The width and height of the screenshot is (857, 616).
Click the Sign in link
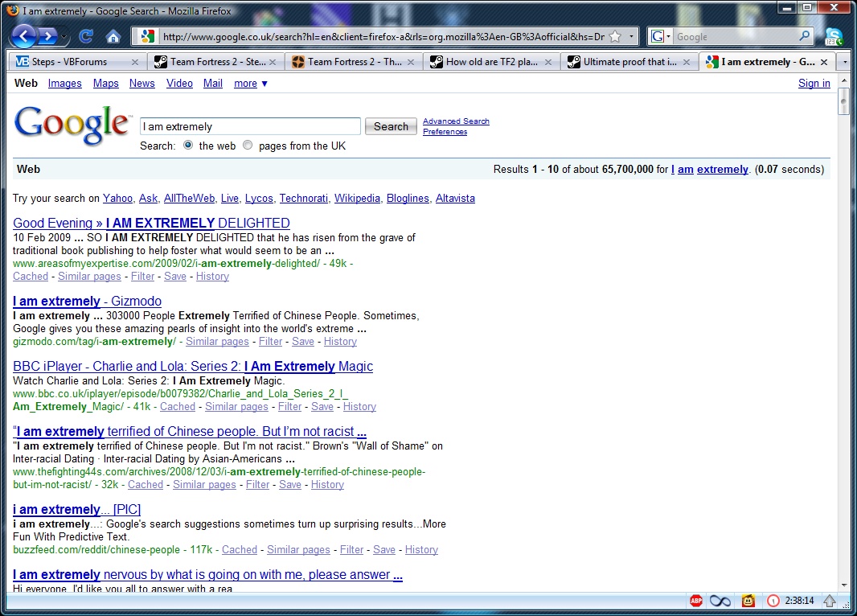(x=814, y=83)
